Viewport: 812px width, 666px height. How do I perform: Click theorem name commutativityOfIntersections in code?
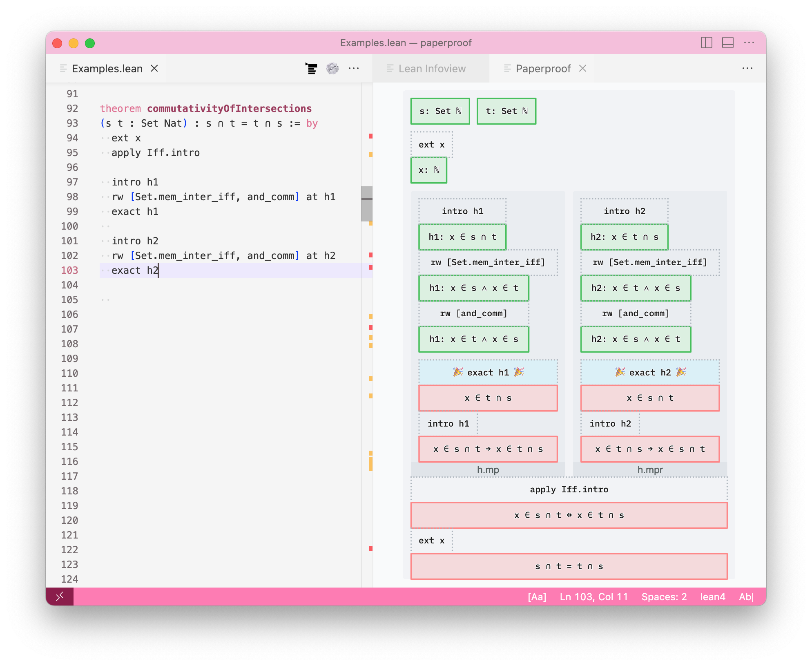tap(229, 109)
